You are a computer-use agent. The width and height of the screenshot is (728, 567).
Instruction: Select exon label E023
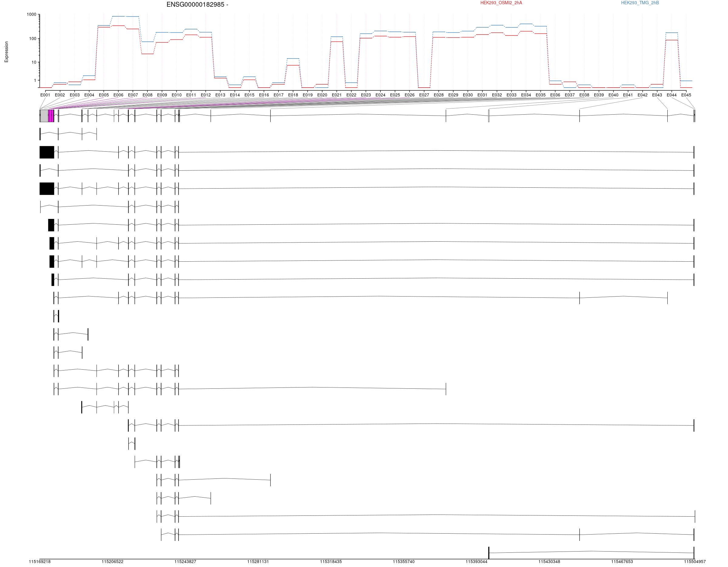tap(366, 95)
